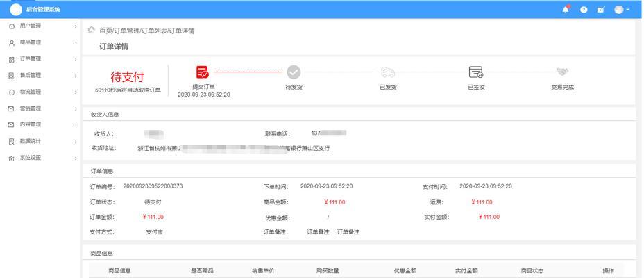This screenshot has height=278, width=644.
Task: Click the 营销管理 envelope icon in sidebar
Action: pos(12,108)
